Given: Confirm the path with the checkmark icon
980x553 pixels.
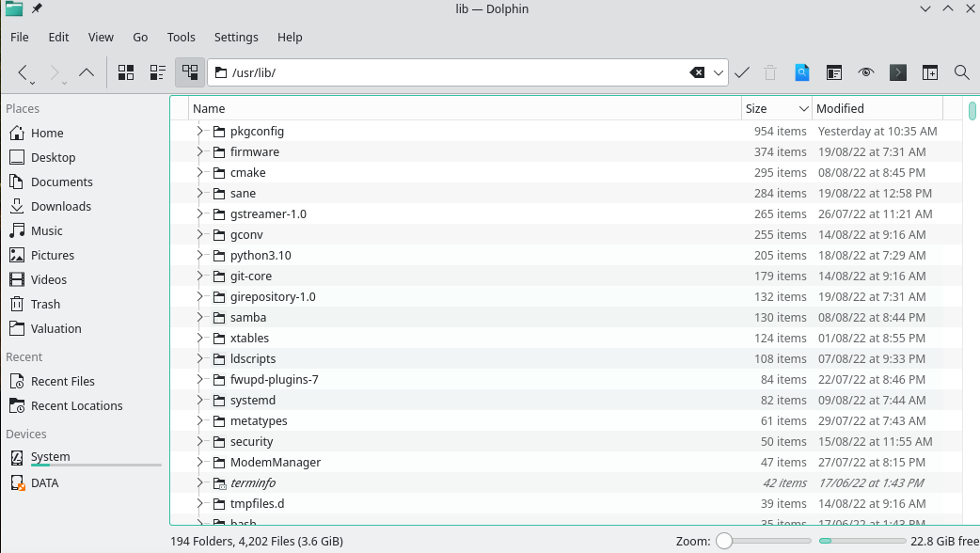Looking at the screenshot, I should [742, 72].
